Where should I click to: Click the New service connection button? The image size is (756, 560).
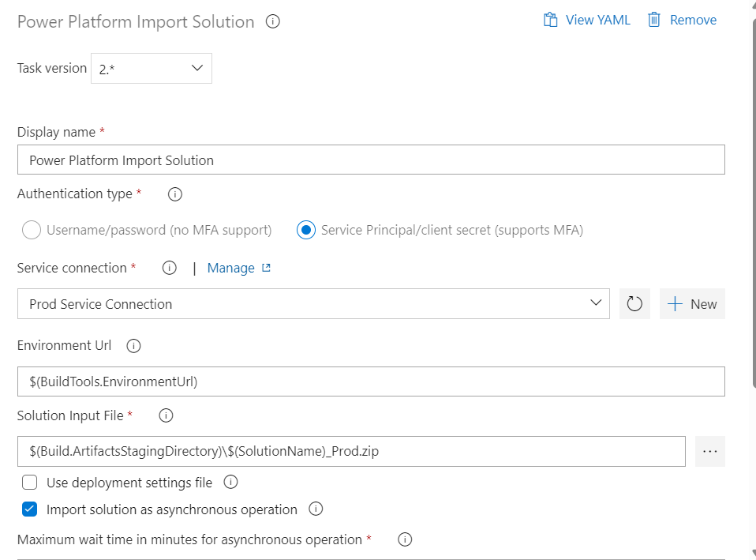click(x=692, y=303)
